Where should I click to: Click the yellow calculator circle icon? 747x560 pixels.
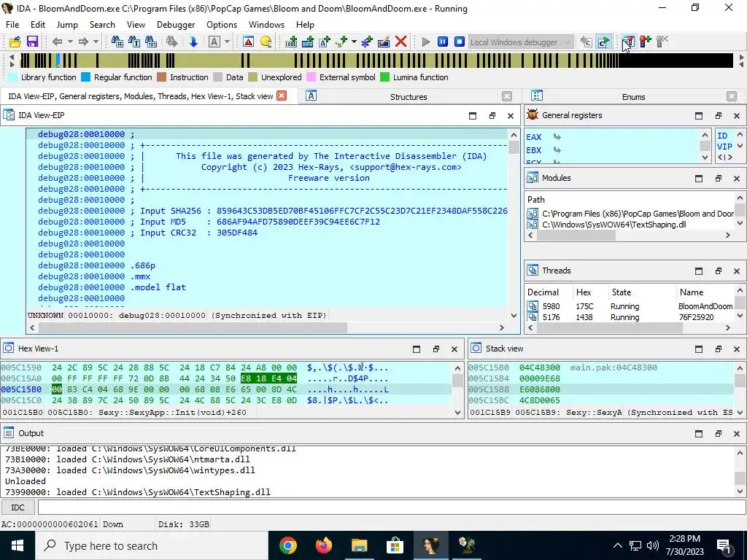266,42
